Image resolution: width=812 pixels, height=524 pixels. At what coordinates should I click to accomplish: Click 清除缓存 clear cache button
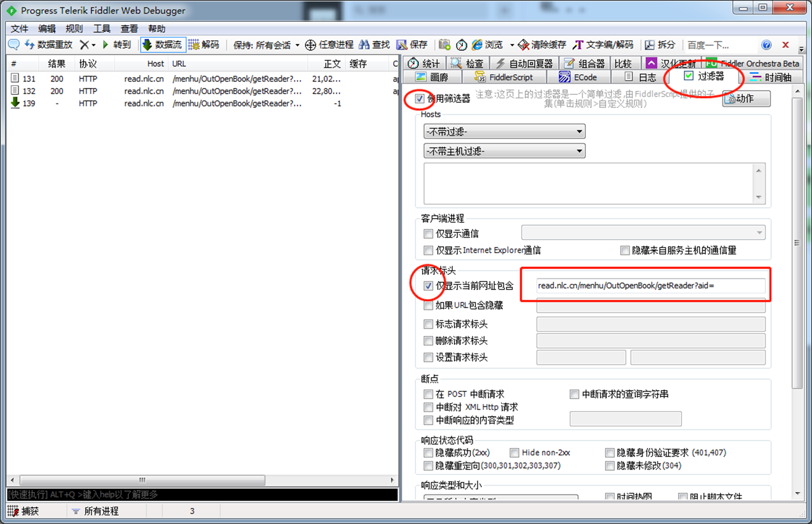[x=542, y=45]
